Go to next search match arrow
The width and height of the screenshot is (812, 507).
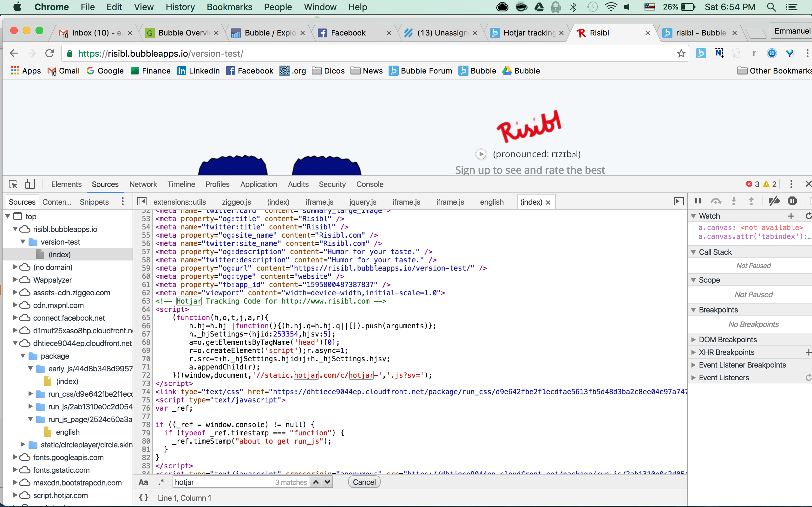coord(327,482)
